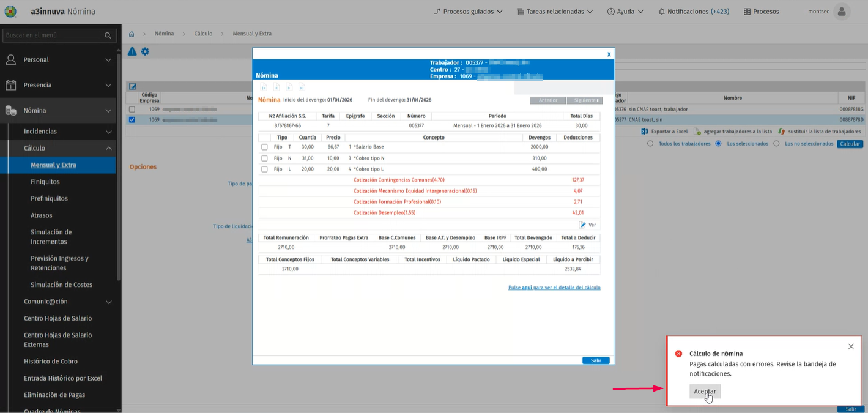Open the blue gear settings icon
Viewport: 868px width, 413px height.
145,51
